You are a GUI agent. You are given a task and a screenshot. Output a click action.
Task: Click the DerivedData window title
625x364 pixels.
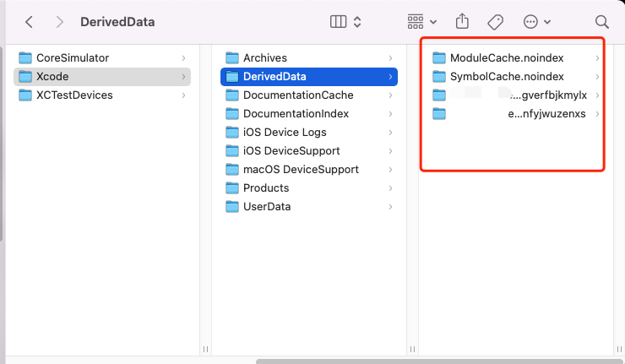point(117,22)
